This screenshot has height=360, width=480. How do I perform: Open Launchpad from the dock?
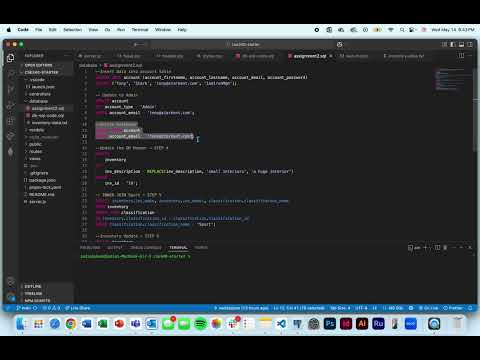point(39,323)
